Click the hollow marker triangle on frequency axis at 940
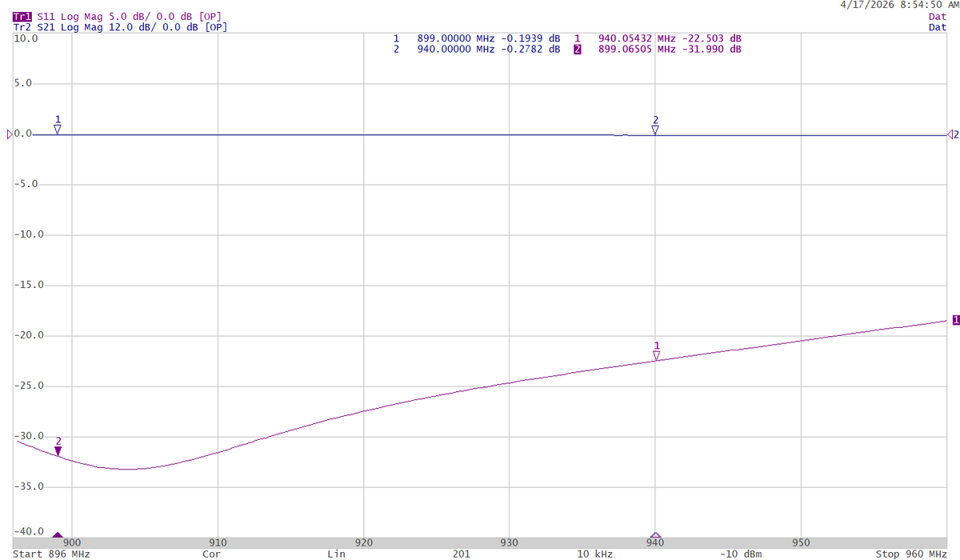Image resolution: width=960 pixels, height=560 pixels. [655, 535]
